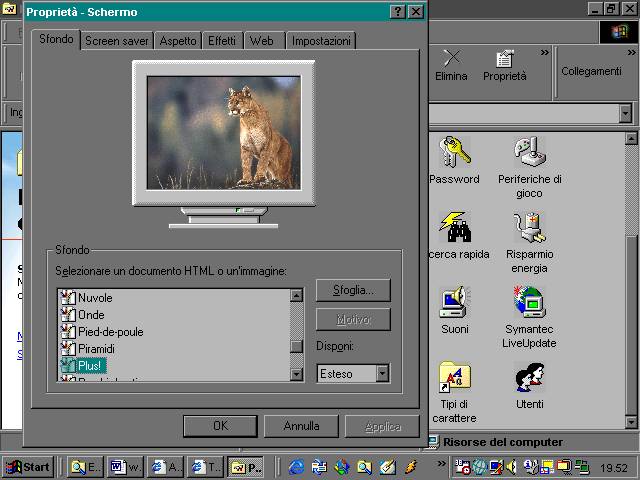Select Piramidi in wallpaper list

pos(96,349)
